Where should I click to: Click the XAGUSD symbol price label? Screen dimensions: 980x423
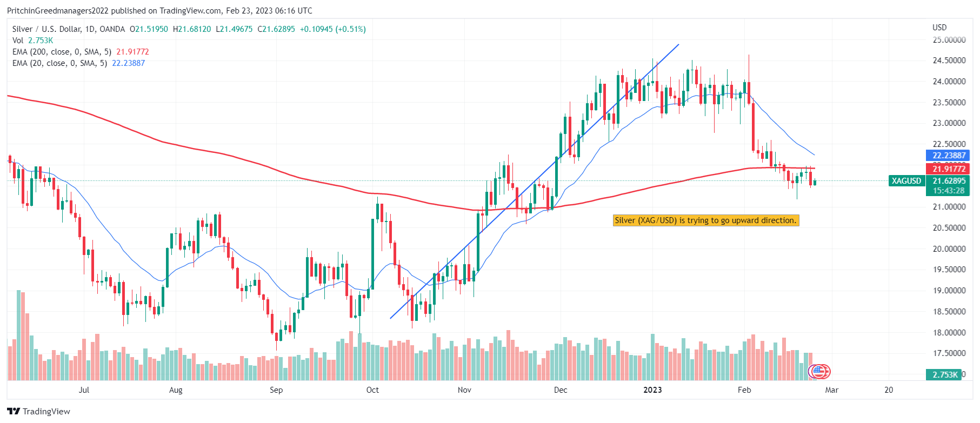[906, 181]
